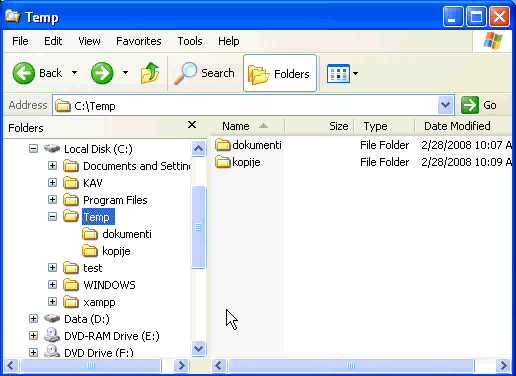This screenshot has height=376, width=516.
Task: Click the green Back arrow icon
Action: pyautogui.click(x=23, y=73)
